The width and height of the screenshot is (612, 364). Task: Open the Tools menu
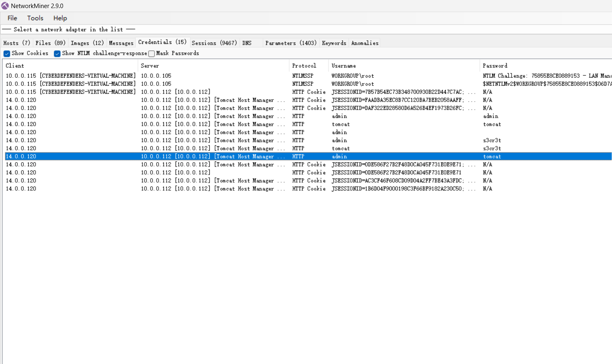35,18
